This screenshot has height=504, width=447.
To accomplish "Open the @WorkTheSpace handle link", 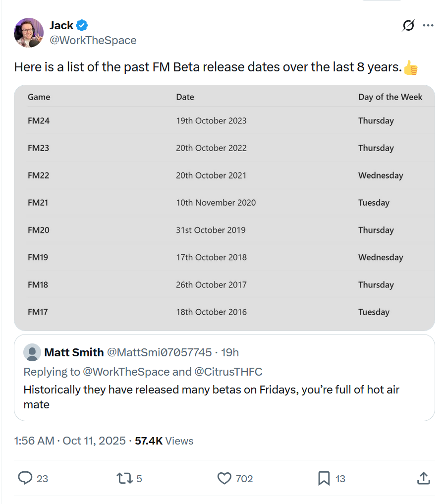I will click(93, 40).
